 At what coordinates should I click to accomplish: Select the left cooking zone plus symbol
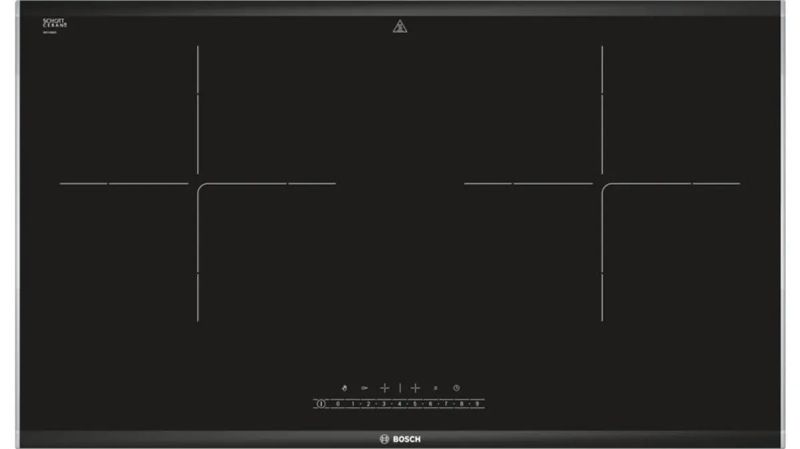coord(384,386)
